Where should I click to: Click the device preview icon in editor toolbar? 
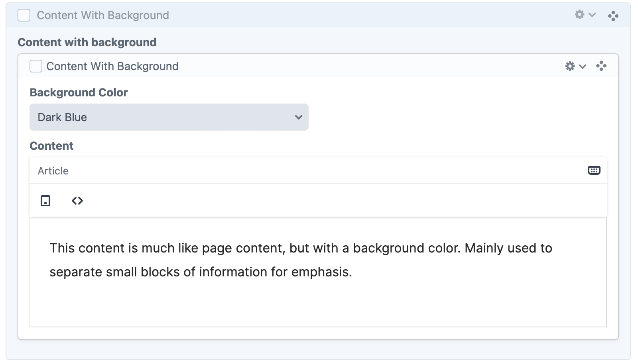[45, 201]
